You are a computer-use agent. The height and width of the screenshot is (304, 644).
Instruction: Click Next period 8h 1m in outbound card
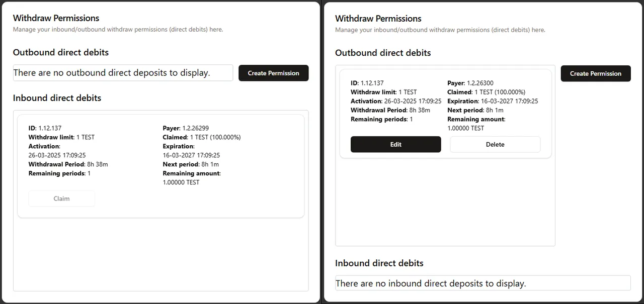click(x=475, y=110)
